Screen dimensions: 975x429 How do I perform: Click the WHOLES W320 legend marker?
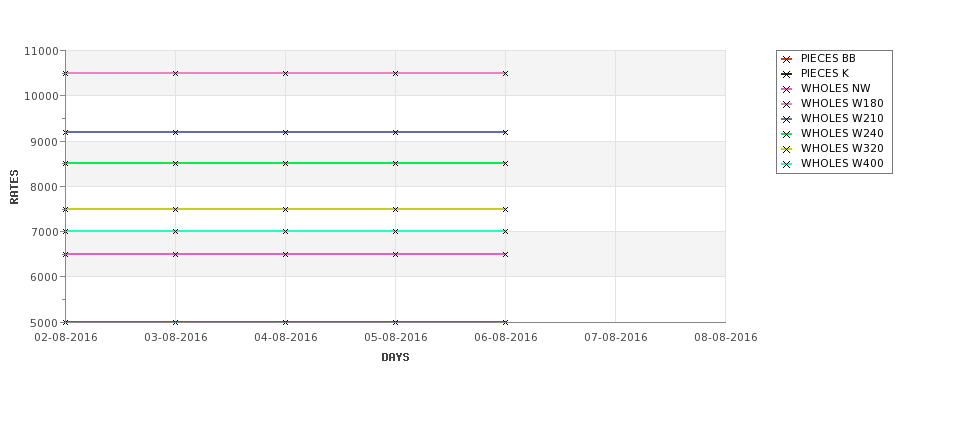(x=787, y=149)
